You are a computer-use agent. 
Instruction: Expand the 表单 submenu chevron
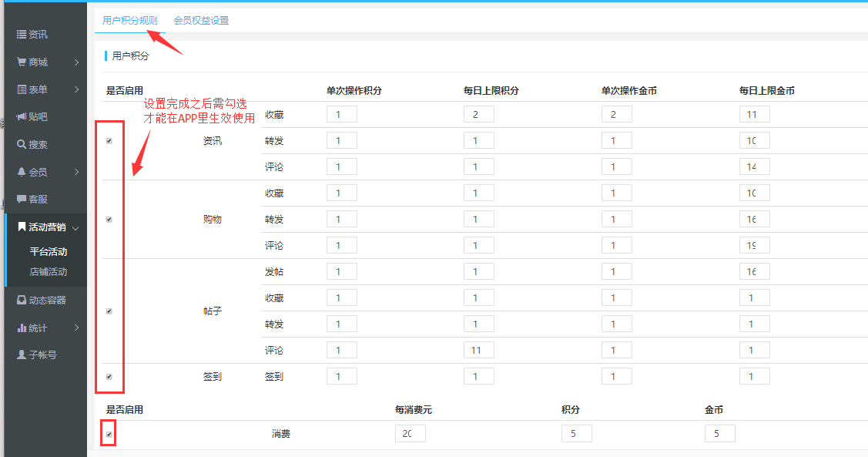tap(77, 89)
